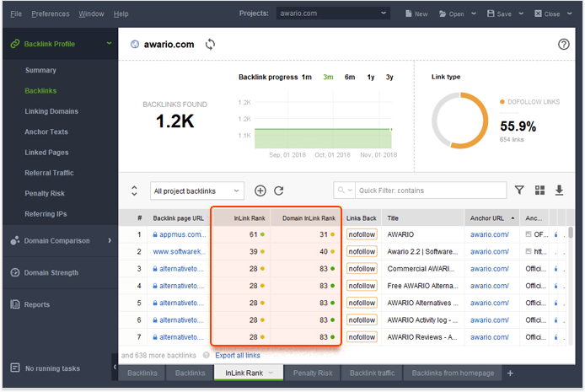Click the title Commercial AWARI... cell
The width and height of the screenshot is (585, 392).
[421, 269]
